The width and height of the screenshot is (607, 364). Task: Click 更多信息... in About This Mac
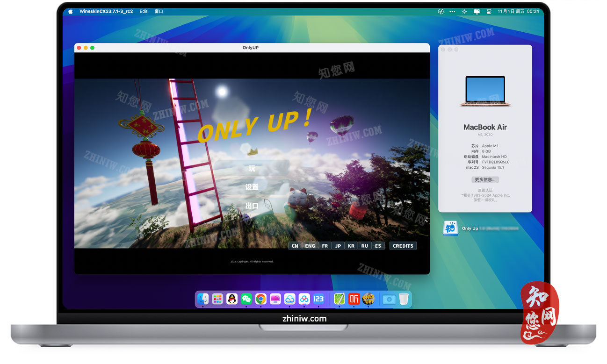[485, 179]
